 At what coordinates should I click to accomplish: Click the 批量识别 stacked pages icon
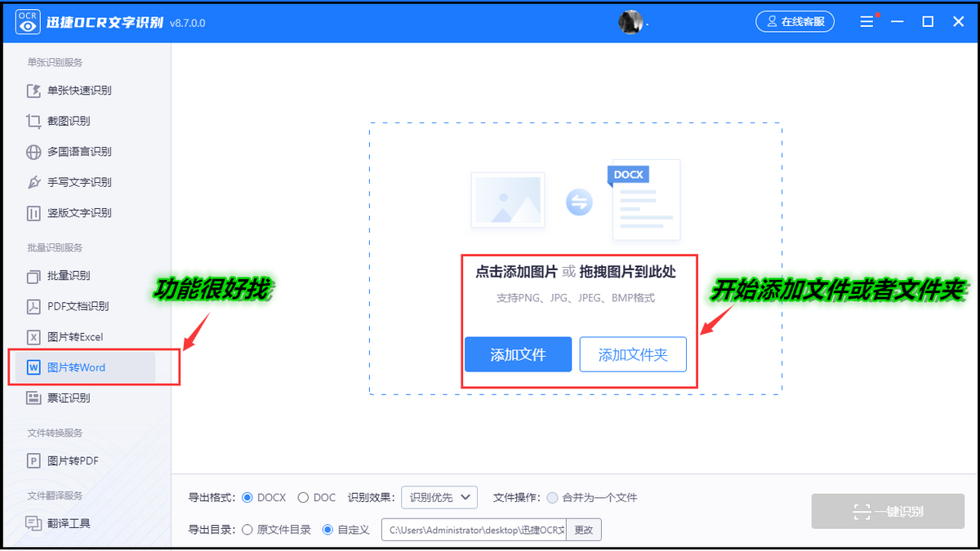click(x=33, y=276)
